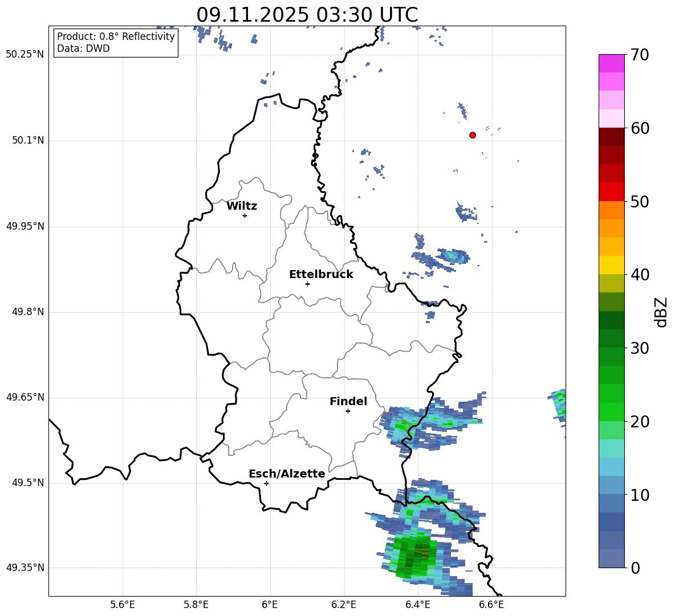Image resolution: width=675 pixels, height=616 pixels.
Task: Click the red dot radar site marker
Action: [472, 135]
